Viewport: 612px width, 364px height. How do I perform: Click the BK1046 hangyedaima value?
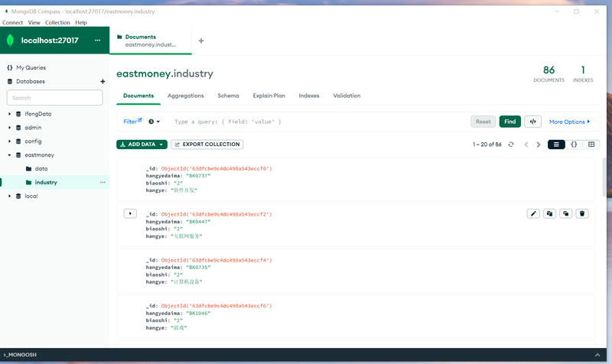pyautogui.click(x=198, y=314)
